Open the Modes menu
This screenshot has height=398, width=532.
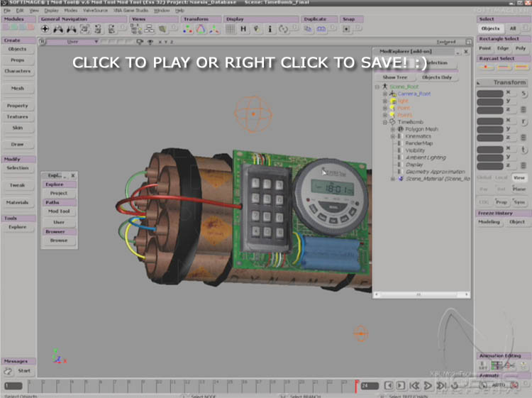(x=71, y=11)
